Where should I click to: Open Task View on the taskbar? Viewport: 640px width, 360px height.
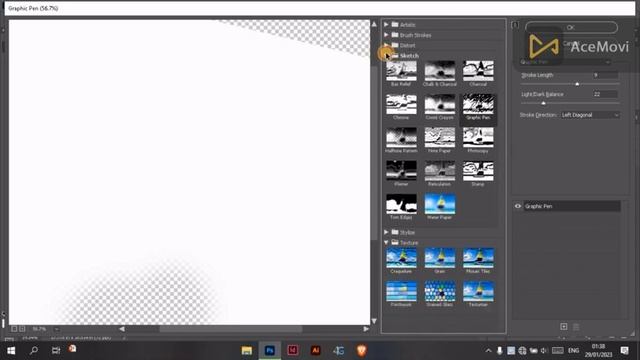[x=56, y=351]
